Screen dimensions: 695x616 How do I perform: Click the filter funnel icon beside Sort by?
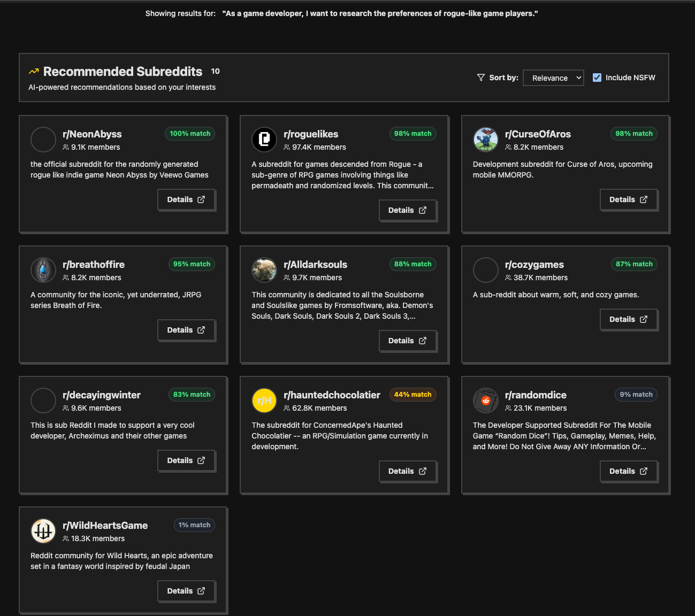pos(480,78)
